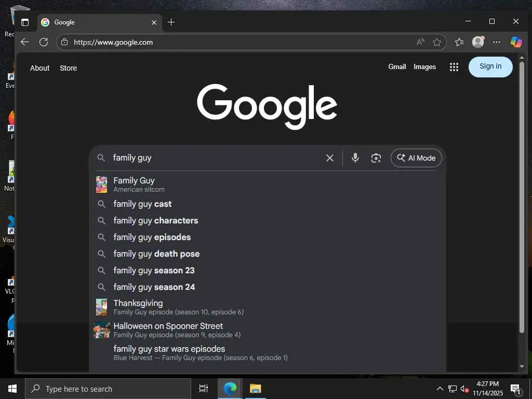Image resolution: width=532 pixels, height=399 pixels.
Task: Click into the family guy search field
Action: pos(217,158)
